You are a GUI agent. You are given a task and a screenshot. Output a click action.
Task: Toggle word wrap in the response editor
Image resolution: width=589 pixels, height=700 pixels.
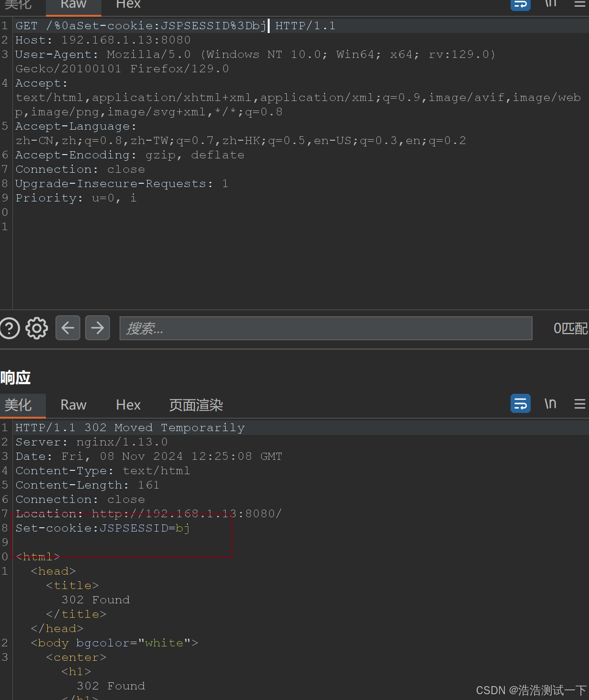tap(520, 404)
